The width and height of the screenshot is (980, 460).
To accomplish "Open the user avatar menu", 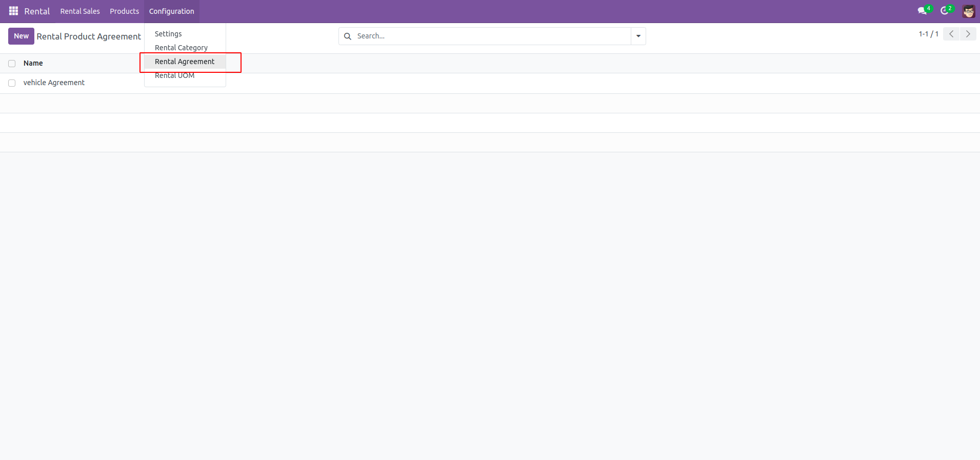I will [969, 11].
